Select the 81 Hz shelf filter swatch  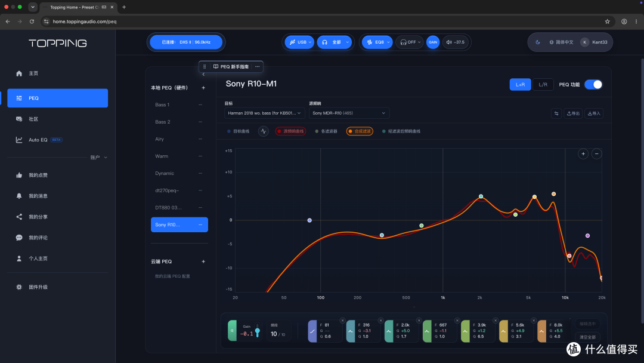[x=312, y=331]
